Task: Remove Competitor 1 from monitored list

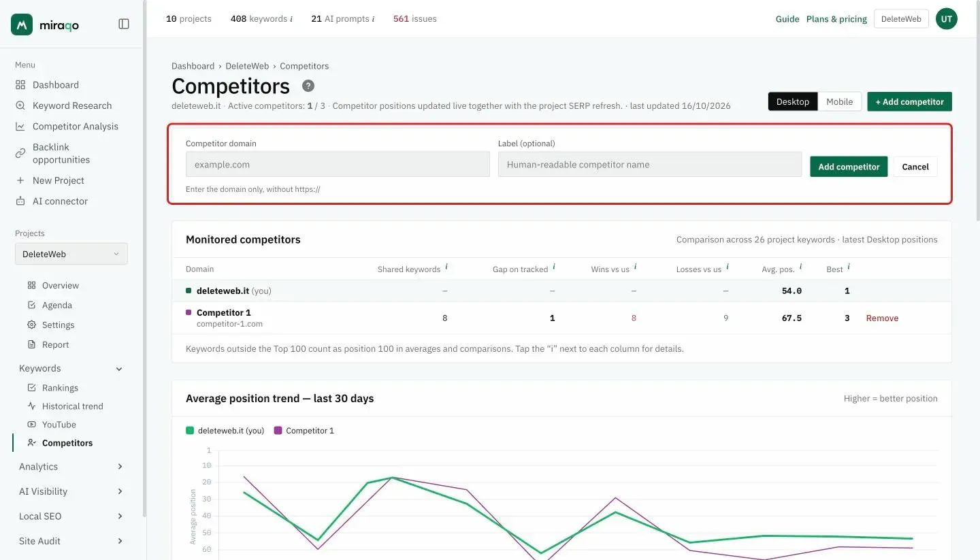Action: (x=882, y=318)
